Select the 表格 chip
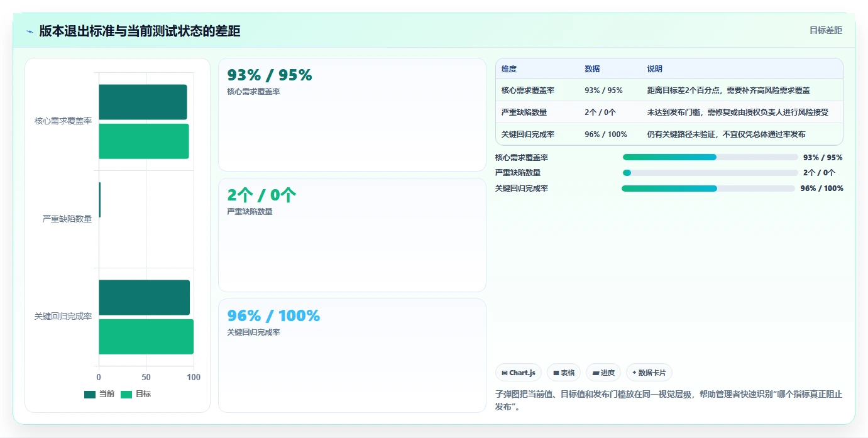 [564, 373]
